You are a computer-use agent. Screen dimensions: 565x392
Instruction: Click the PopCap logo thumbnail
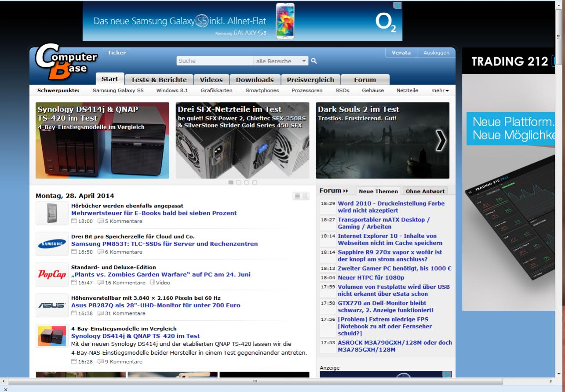point(51,274)
